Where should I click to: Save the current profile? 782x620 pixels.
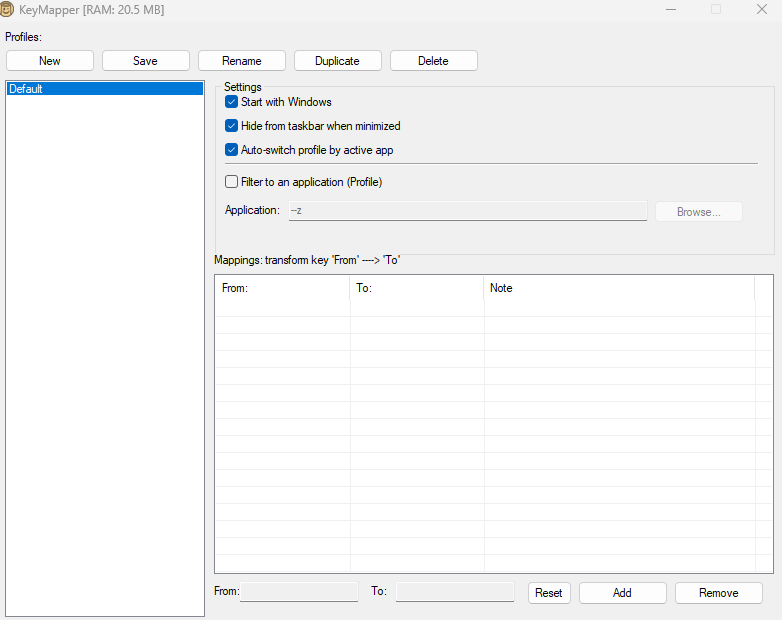(x=146, y=61)
